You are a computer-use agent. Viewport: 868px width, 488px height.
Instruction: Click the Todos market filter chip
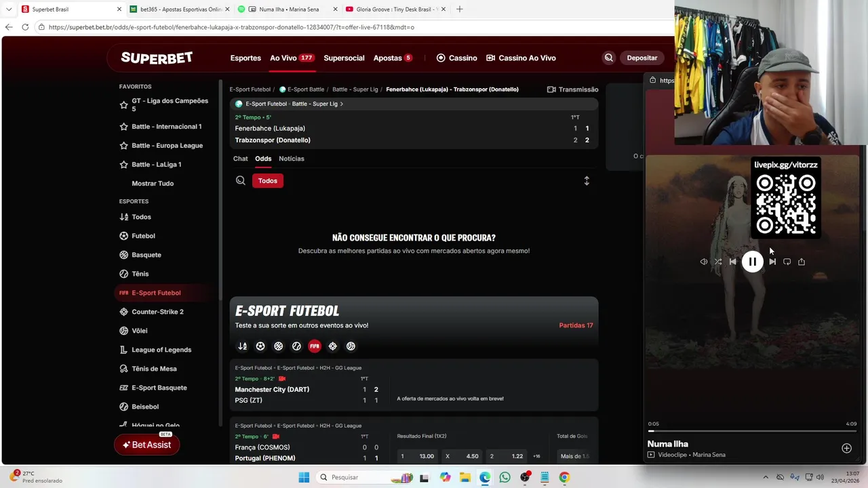[268, 180]
